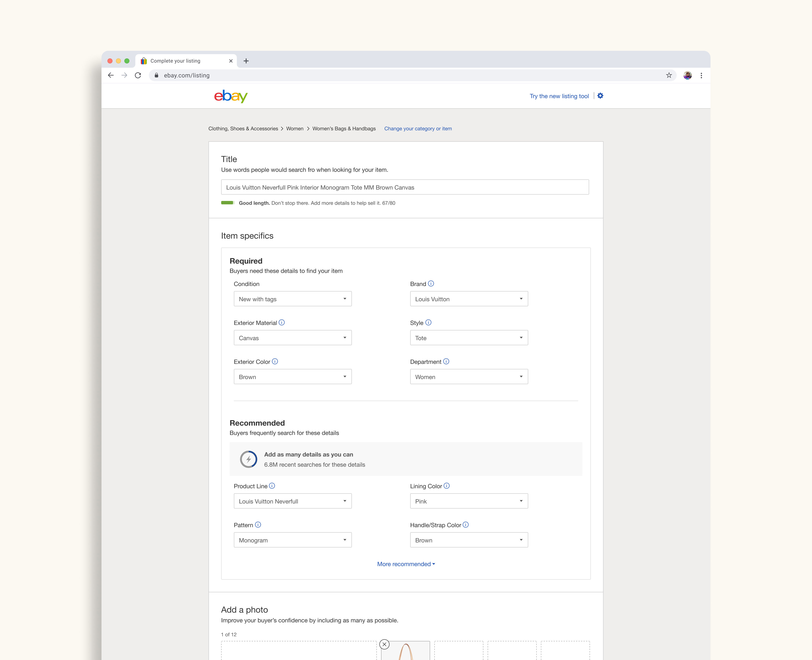Open a new browser tab
The image size is (812, 660).
(x=246, y=61)
